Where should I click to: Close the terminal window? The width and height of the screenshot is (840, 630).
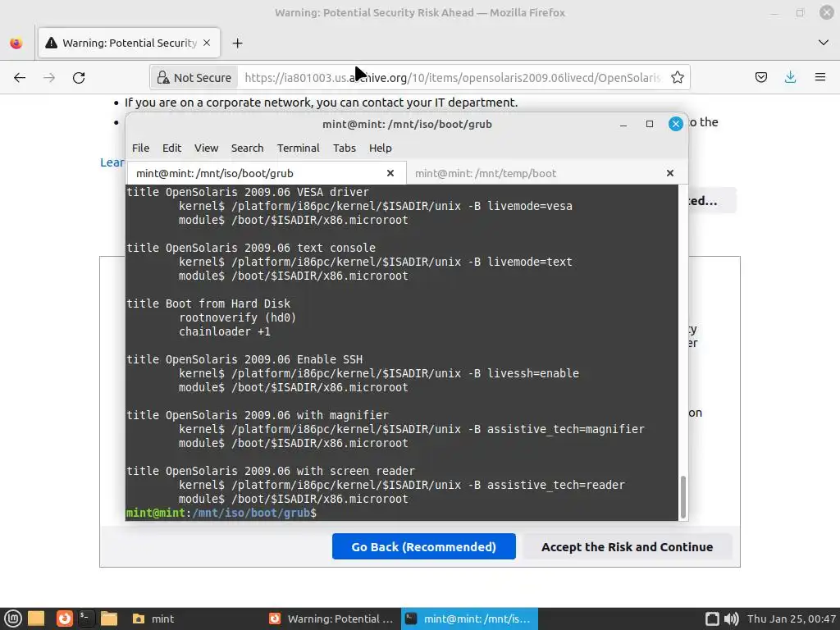pyautogui.click(x=676, y=125)
